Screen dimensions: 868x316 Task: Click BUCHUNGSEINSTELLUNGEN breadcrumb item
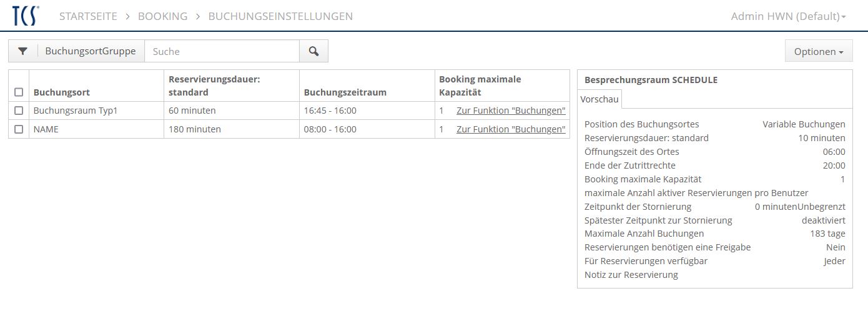pyautogui.click(x=280, y=16)
